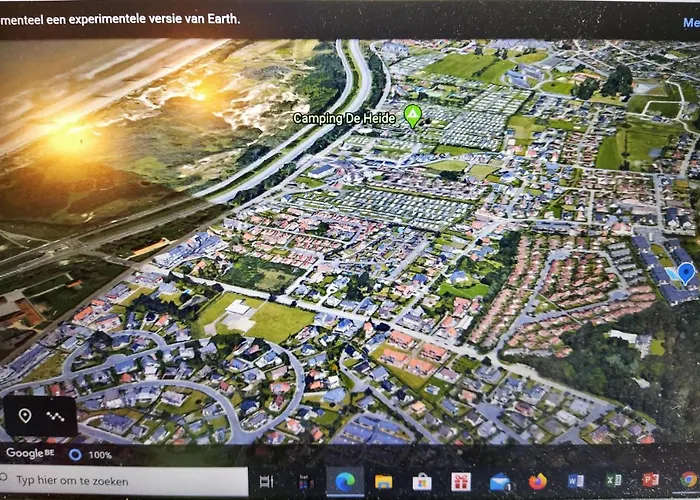Viewport: 700px width, 500px height.
Task: Open File Explorer from taskbar
Action: (x=383, y=482)
